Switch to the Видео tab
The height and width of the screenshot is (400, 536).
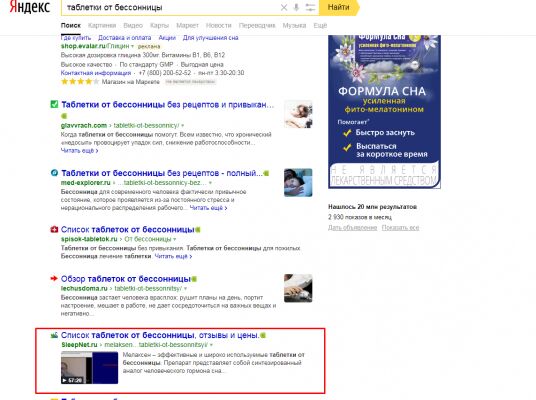(x=133, y=26)
